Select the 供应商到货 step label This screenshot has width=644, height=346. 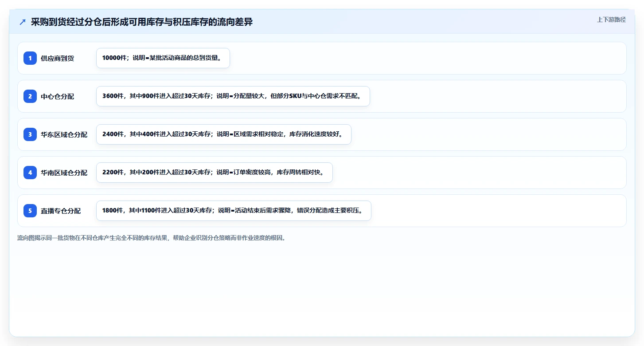[57, 58]
